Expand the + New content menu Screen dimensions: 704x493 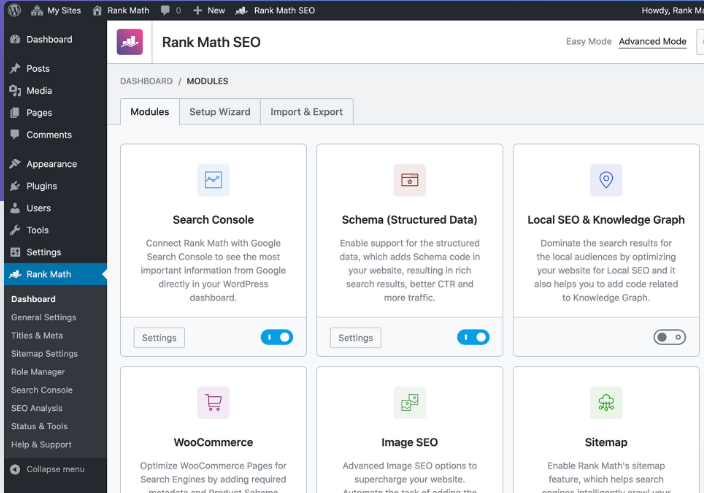[209, 10]
